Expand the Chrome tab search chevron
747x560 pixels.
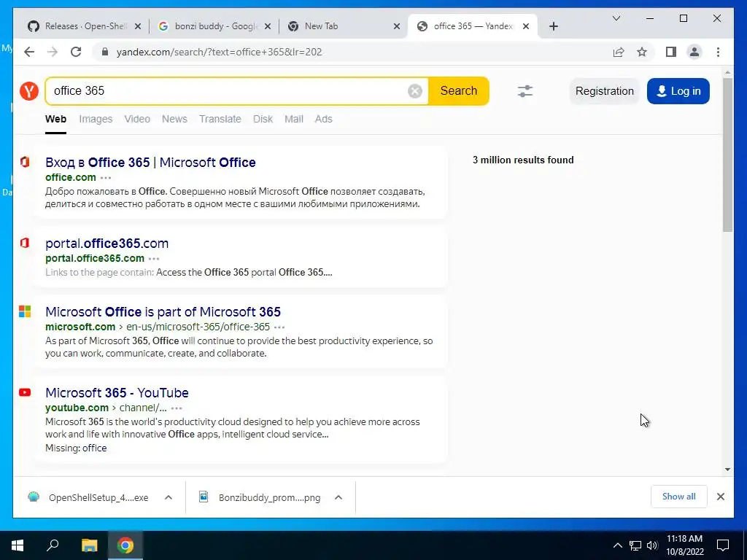(616, 18)
